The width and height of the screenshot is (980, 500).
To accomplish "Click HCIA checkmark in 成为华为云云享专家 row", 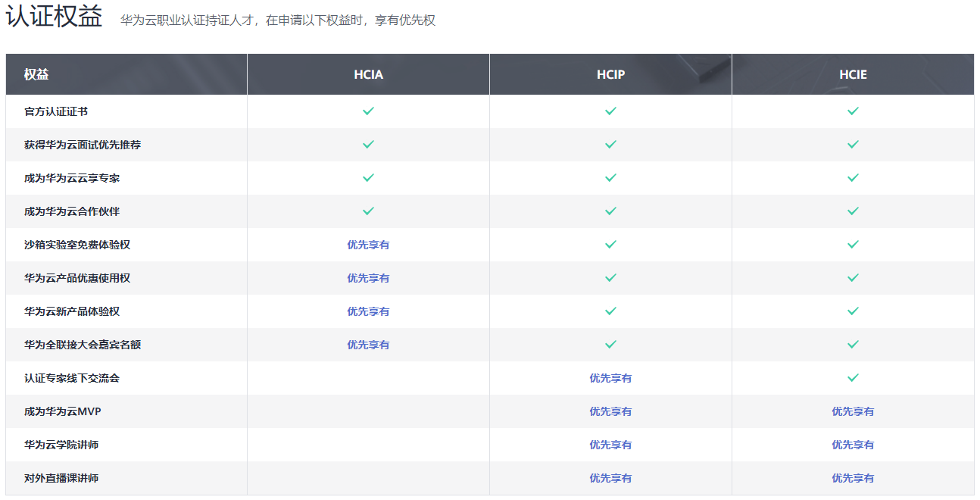I will pos(368,177).
